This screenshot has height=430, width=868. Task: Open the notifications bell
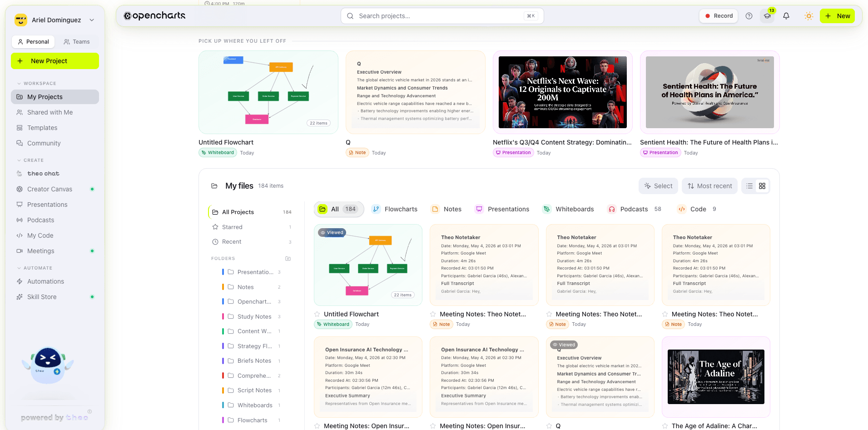click(x=786, y=16)
